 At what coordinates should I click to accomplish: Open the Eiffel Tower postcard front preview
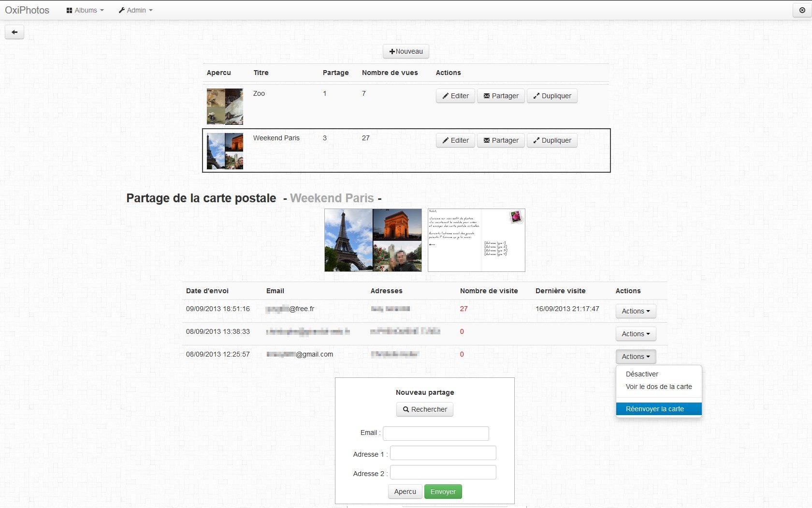[373, 240]
